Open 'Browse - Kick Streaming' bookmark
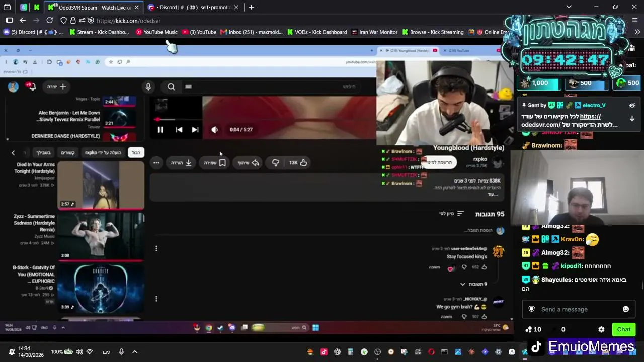Viewport: 644px width, 362px height. coord(433,32)
